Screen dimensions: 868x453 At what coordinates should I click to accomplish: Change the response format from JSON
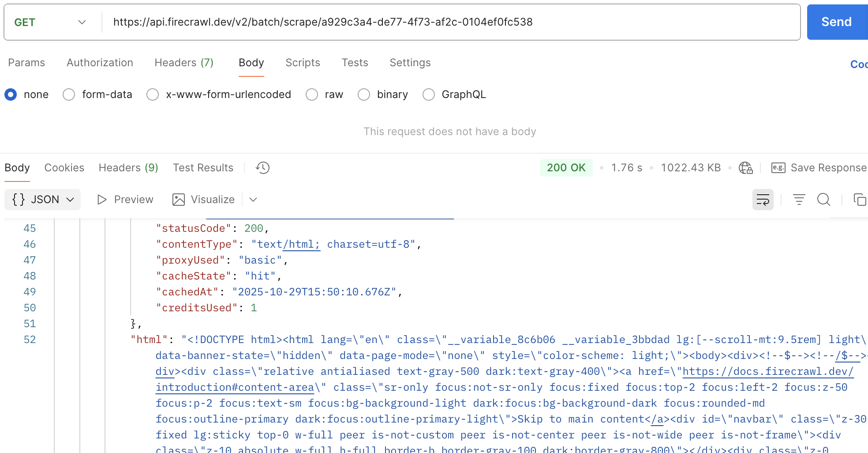pos(42,200)
